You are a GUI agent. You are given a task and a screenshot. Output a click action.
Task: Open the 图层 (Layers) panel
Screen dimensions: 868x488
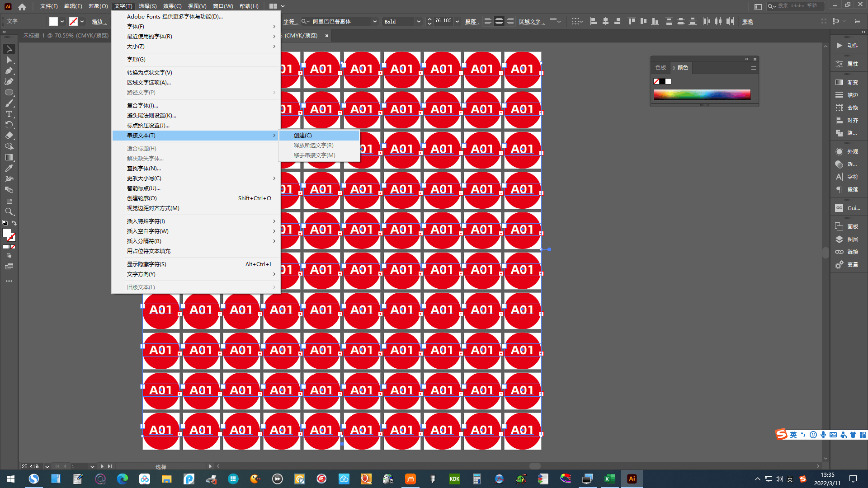(847, 239)
